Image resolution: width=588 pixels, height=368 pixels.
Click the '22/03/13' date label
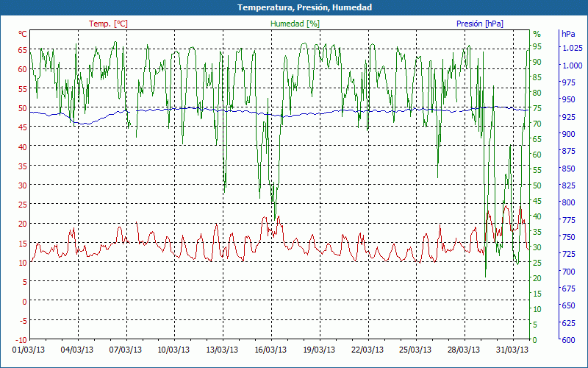click(367, 350)
